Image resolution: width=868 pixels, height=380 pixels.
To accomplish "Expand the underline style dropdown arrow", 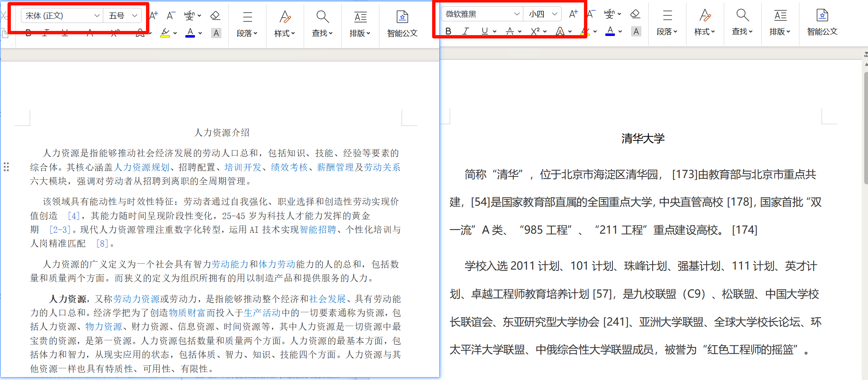I will (x=494, y=31).
